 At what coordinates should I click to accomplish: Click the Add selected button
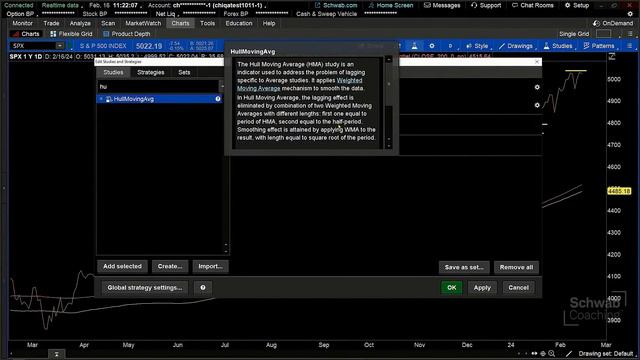(122, 266)
